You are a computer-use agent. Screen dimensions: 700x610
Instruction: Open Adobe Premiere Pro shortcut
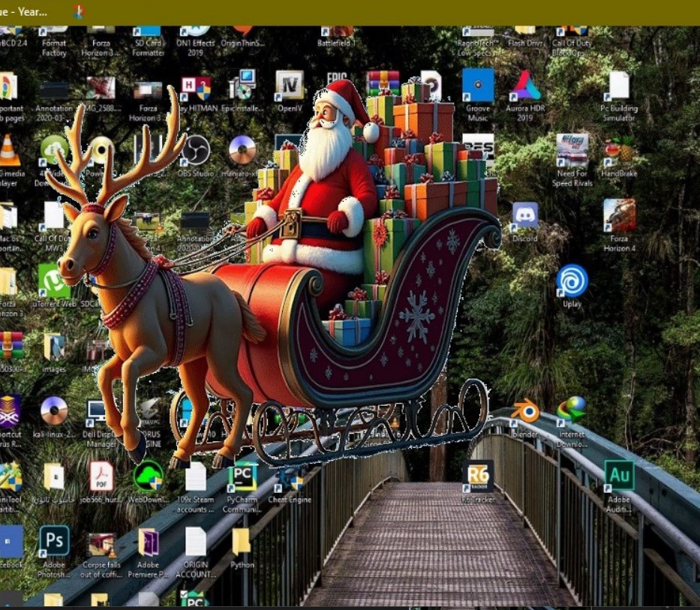click(x=150, y=542)
